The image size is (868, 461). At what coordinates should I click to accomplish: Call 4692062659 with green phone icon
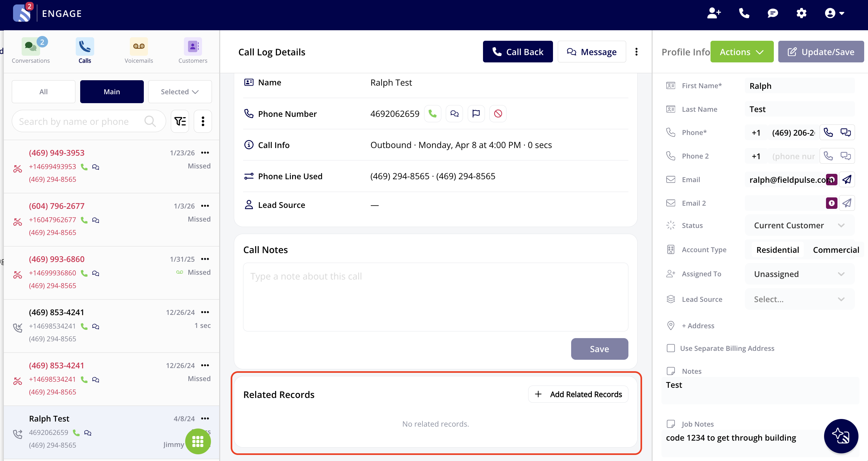pos(432,114)
